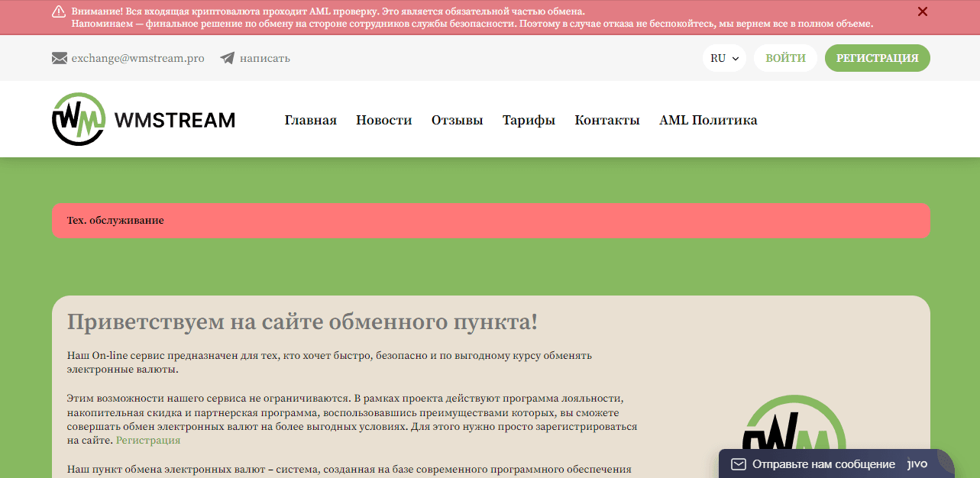The image size is (980, 478).
Task: Click the circular WM logo in the header
Action: 77,119
